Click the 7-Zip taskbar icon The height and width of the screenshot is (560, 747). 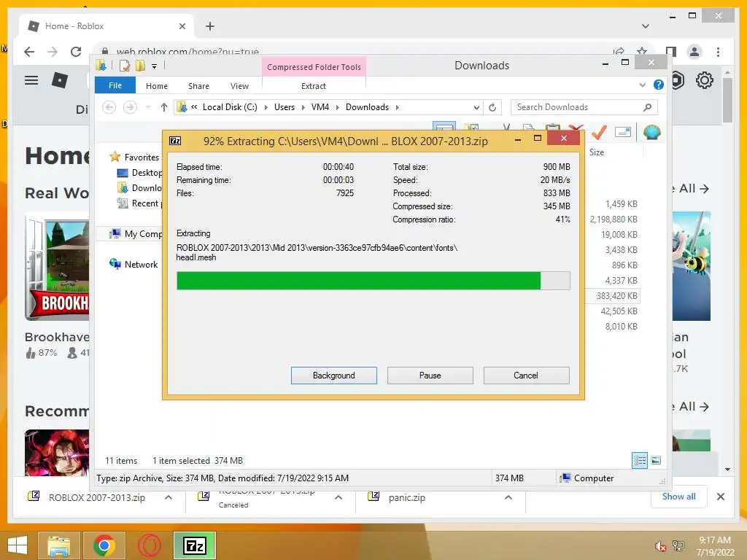tap(195, 545)
